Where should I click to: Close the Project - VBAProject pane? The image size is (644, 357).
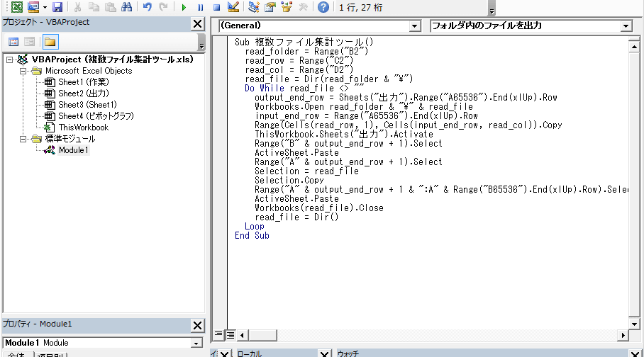click(x=198, y=24)
